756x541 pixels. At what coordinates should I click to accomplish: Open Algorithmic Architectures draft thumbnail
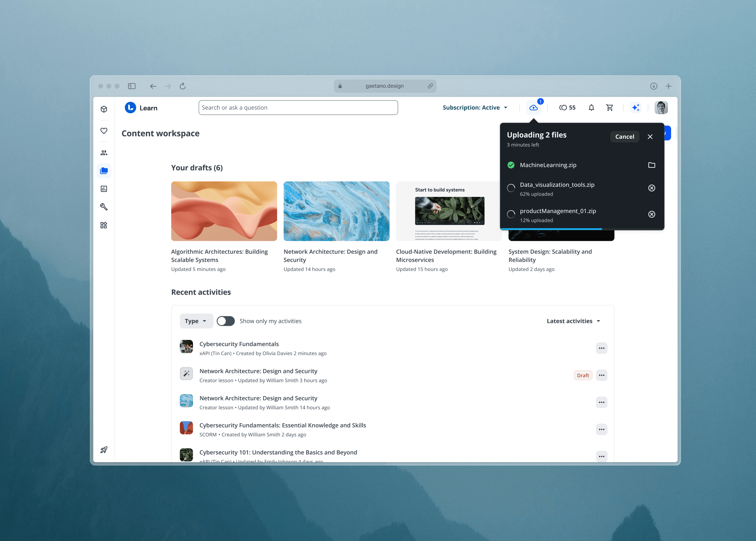click(224, 211)
